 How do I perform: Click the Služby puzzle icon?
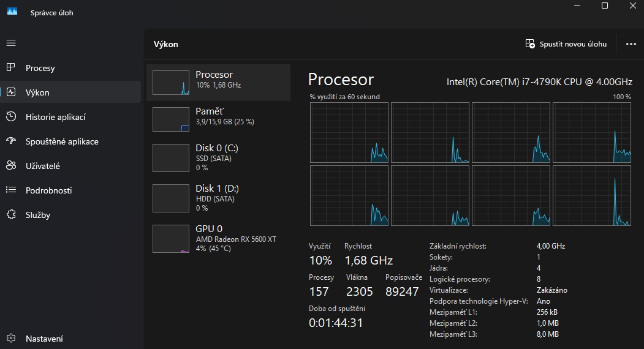(x=11, y=214)
